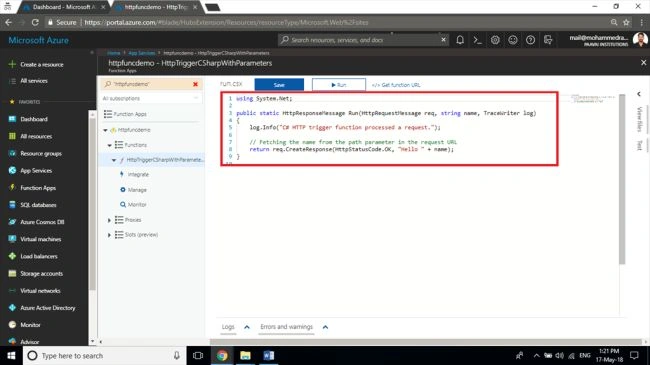This screenshot has height=365, width=650.
Task: Open View files side tab
Action: tap(639, 119)
